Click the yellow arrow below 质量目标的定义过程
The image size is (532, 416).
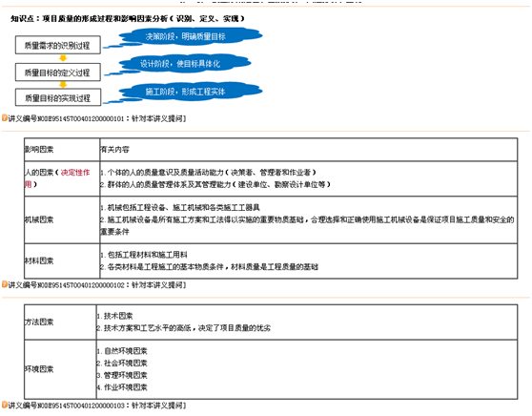pyautogui.click(x=63, y=85)
